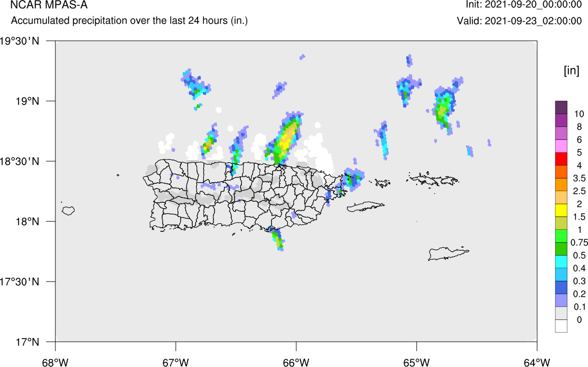Click the yellow legend swatch between 2 and 1.5
This screenshot has width=588, height=367.
point(561,210)
